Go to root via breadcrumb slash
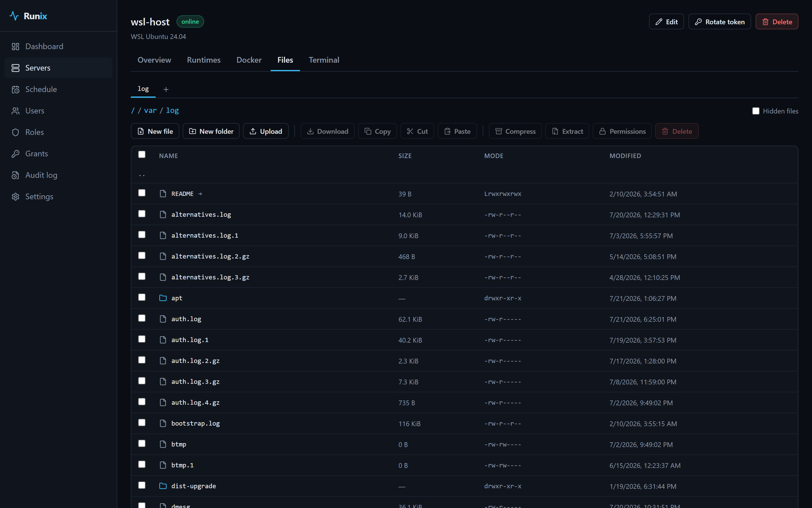Screen dimensions: 812x508 point(133,111)
